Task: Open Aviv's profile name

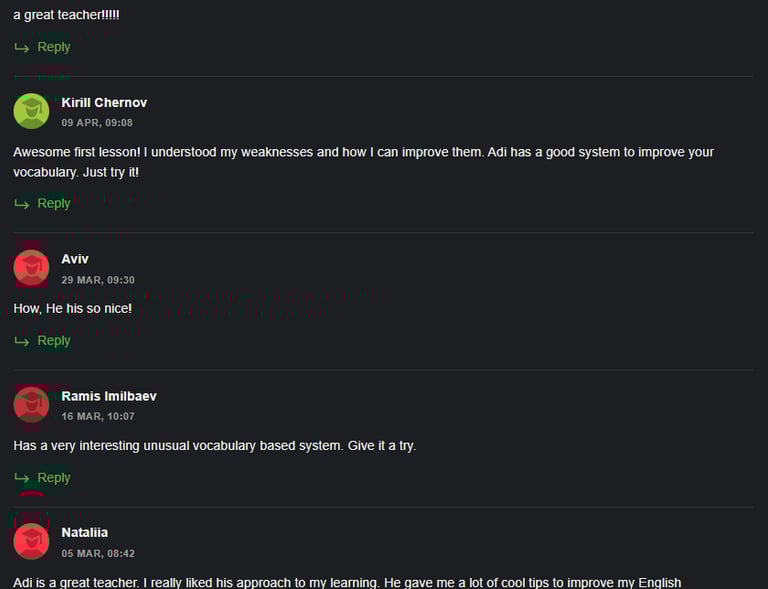Action: [75, 259]
